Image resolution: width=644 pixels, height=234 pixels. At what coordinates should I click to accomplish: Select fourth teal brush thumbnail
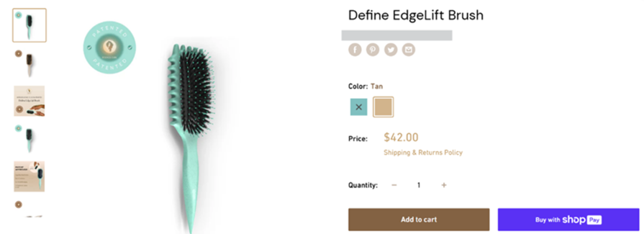[29, 139]
